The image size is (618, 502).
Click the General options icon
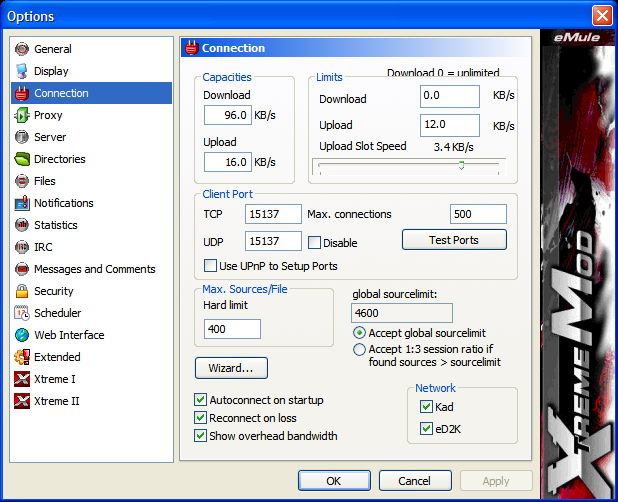[22, 49]
